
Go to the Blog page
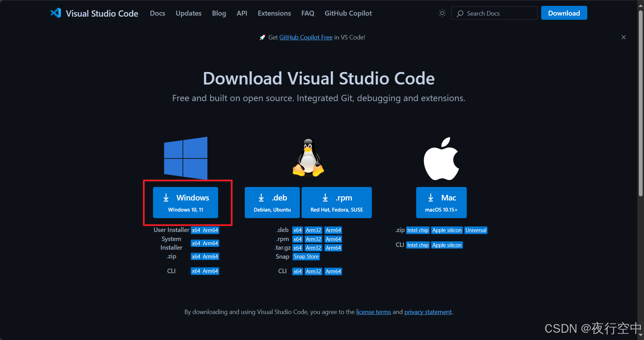click(x=219, y=13)
